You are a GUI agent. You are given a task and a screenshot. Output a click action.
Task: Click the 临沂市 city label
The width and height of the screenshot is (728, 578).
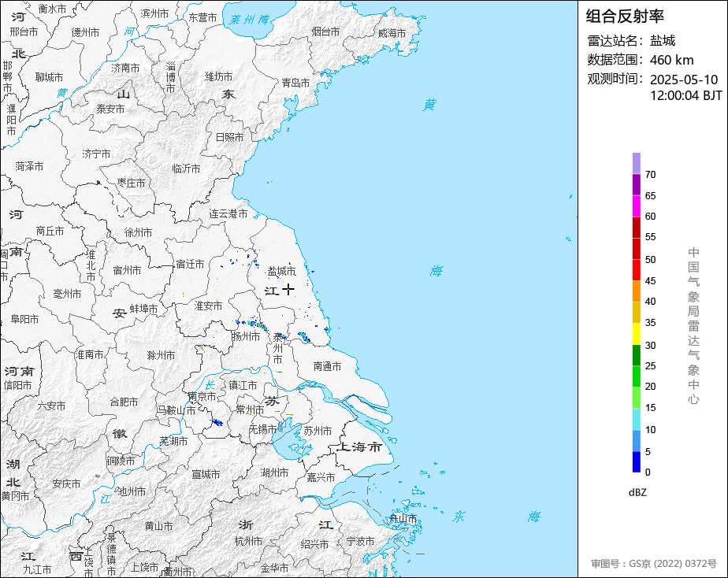[186, 169]
